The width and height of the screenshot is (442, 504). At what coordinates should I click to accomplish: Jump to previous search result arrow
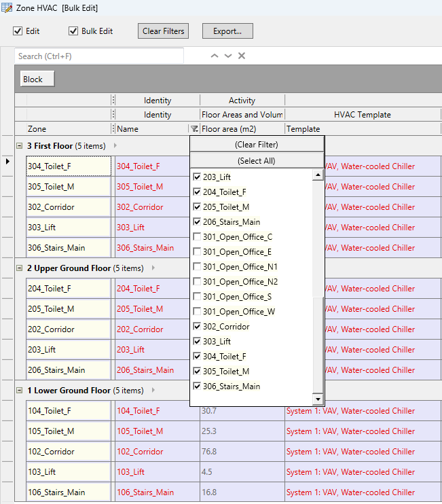pos(215,56)
